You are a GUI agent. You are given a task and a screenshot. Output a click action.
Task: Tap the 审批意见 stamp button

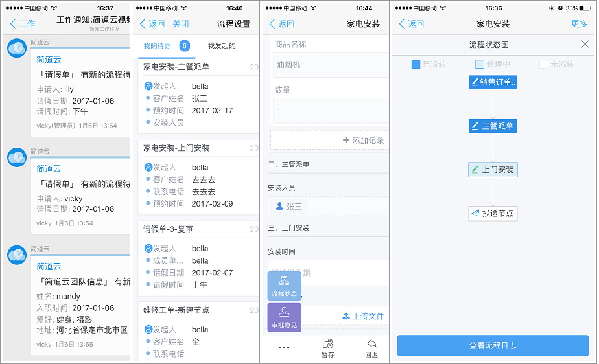[284, 317]
